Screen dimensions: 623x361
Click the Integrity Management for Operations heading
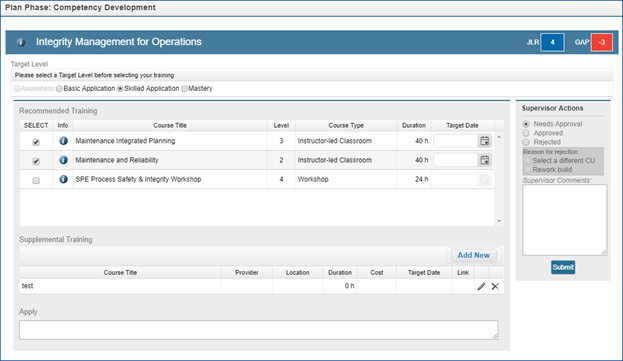(119, 42)
